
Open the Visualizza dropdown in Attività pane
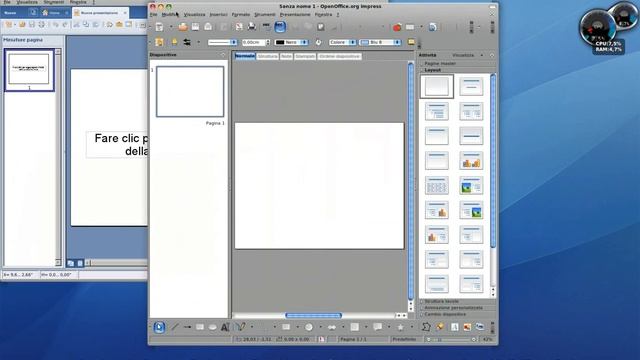click(467, 55)
